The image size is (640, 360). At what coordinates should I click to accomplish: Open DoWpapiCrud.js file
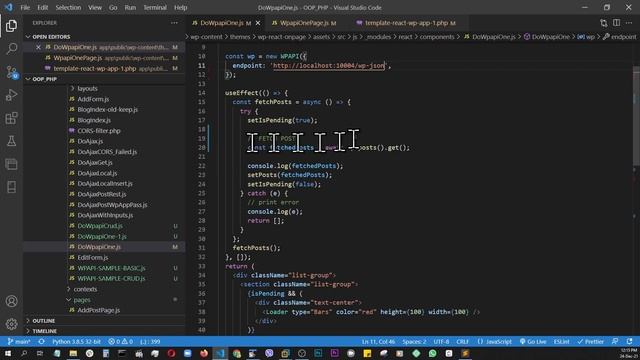point(100,226)
